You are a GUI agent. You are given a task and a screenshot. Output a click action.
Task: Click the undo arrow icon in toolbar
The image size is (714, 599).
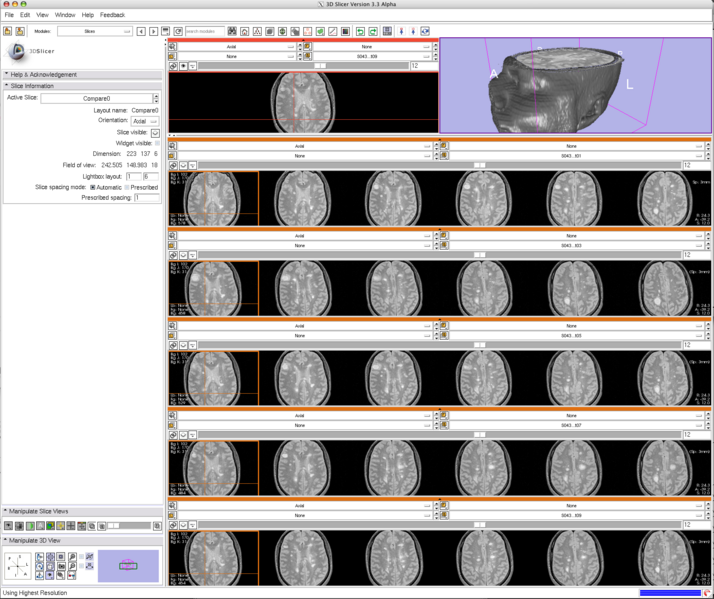tap(359, 32)
